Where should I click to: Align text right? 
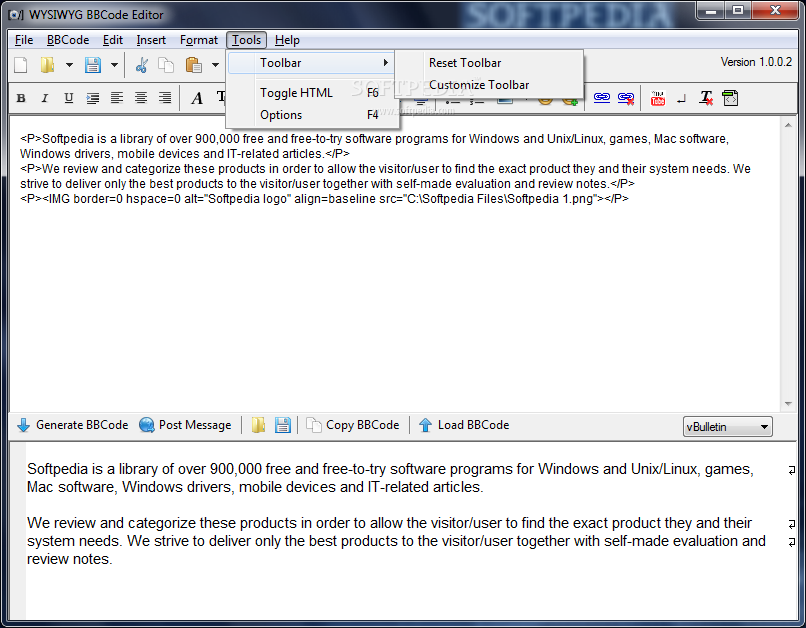coord(165,98)
